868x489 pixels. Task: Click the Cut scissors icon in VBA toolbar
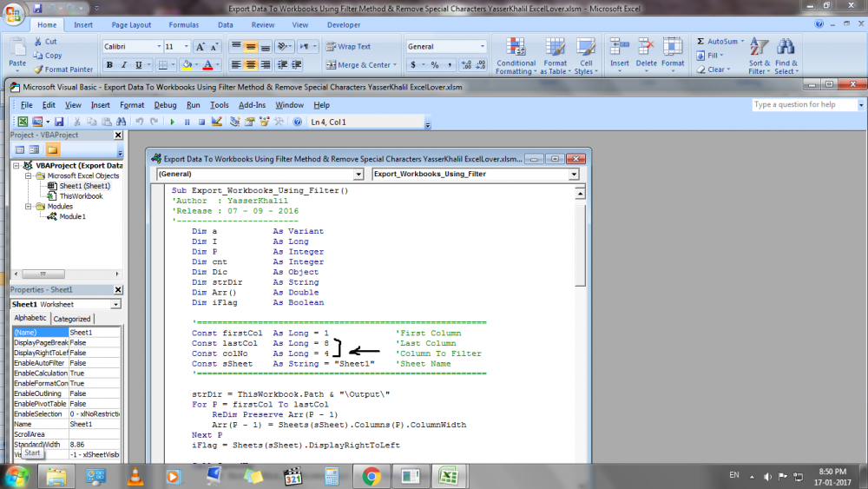click(77, 122)
